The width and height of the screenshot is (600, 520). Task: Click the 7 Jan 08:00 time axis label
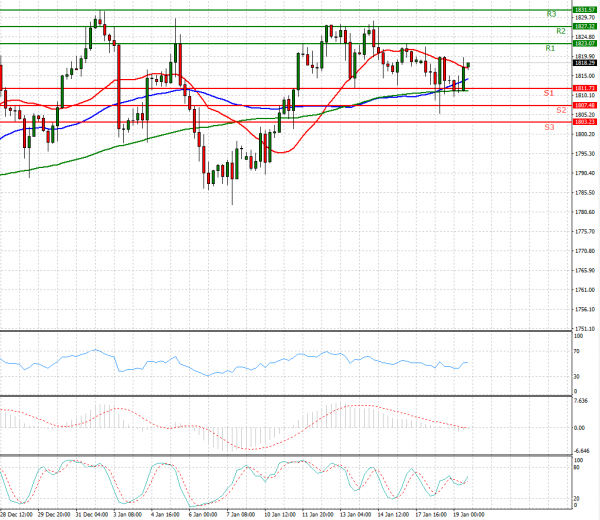241,514
